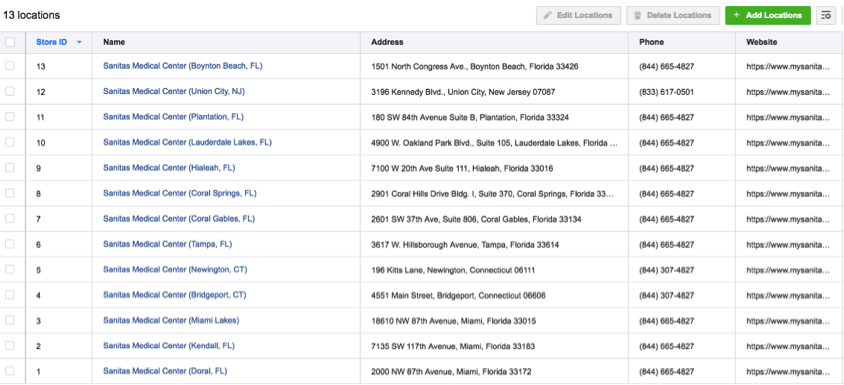Screen dimensions: 844x385
Task: Click the Store ID sort arrow
Action: [x=79, y=43]
